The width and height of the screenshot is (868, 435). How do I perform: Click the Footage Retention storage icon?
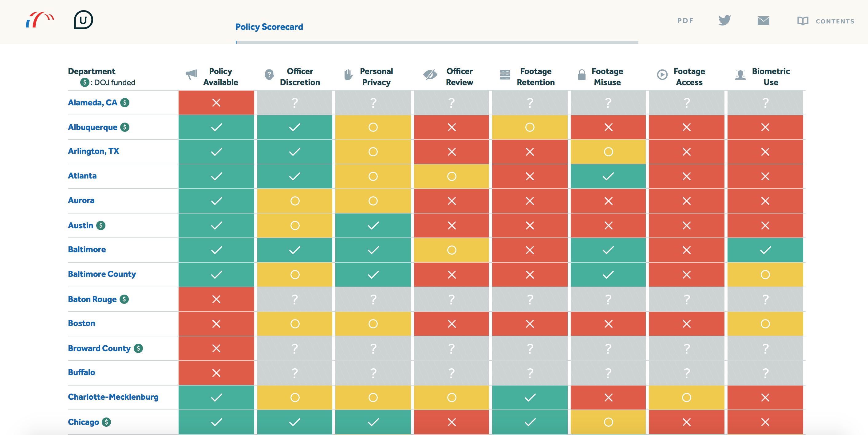tap(505, 74)
